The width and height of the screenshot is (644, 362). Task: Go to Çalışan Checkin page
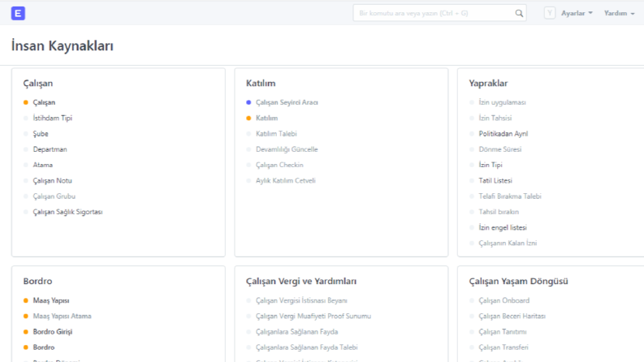pyautogui.click(x=279, y=165)
